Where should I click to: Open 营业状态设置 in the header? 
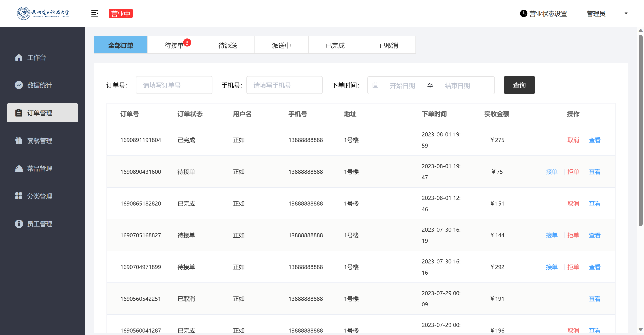tap(544, 13)
